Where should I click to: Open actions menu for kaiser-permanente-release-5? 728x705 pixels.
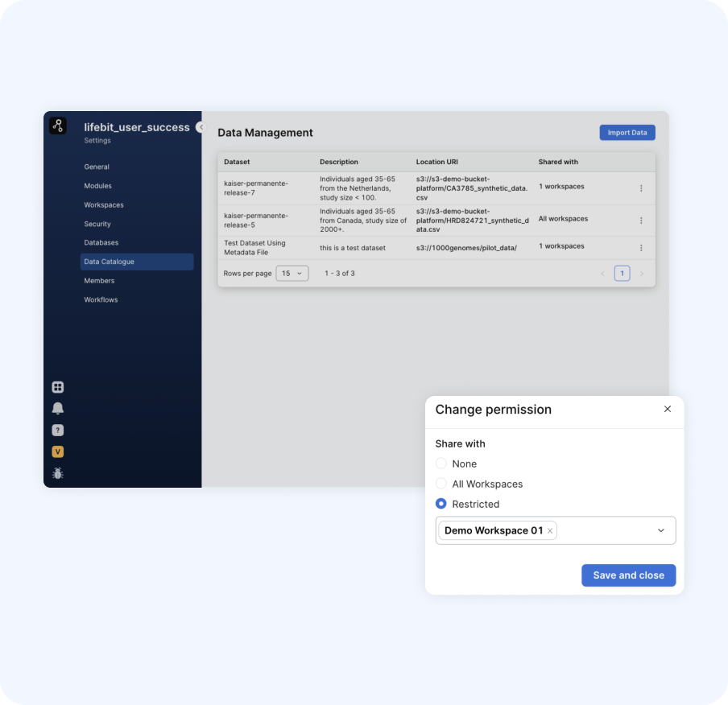pyautogui.click(x=641, y=221)
